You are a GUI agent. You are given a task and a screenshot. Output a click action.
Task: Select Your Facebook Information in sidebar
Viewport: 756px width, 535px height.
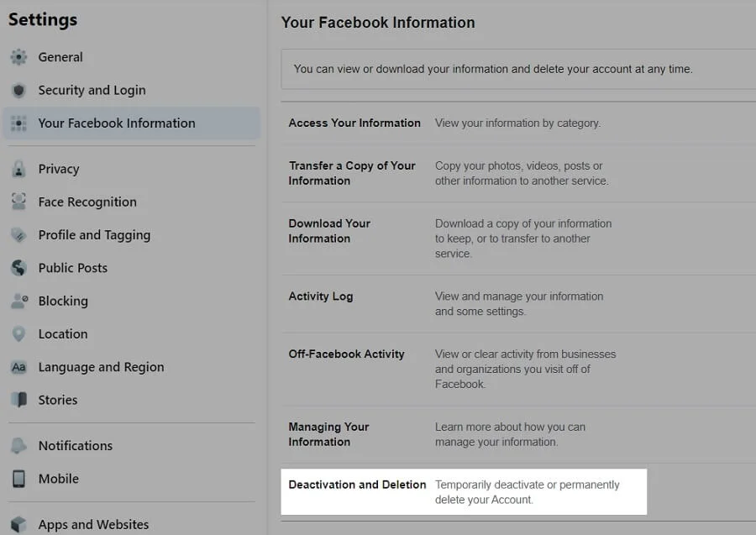[x=116, y=123]
